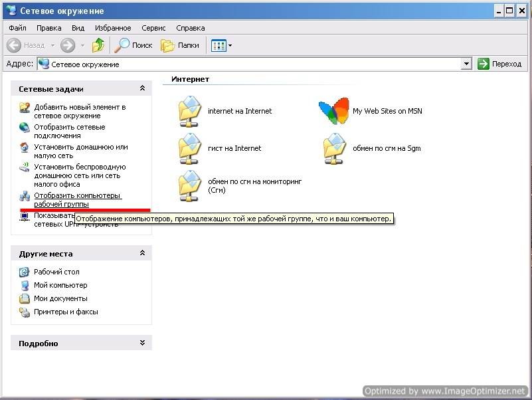The width and height of the screenshot is (532, 400).
Task: Expand the Подробно details panel
Action: (141, 343)
